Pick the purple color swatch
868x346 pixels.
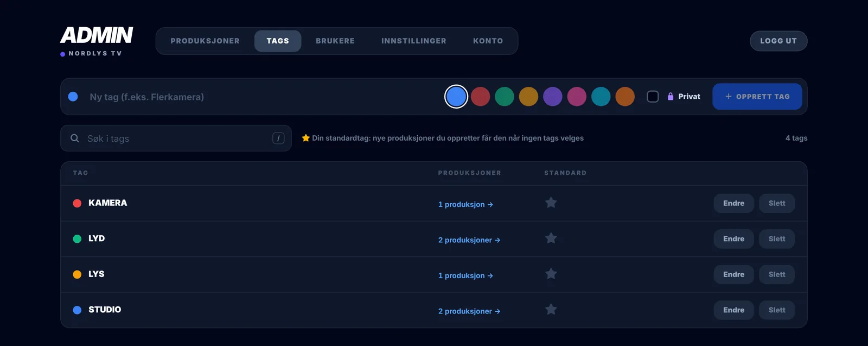point(553,97)
